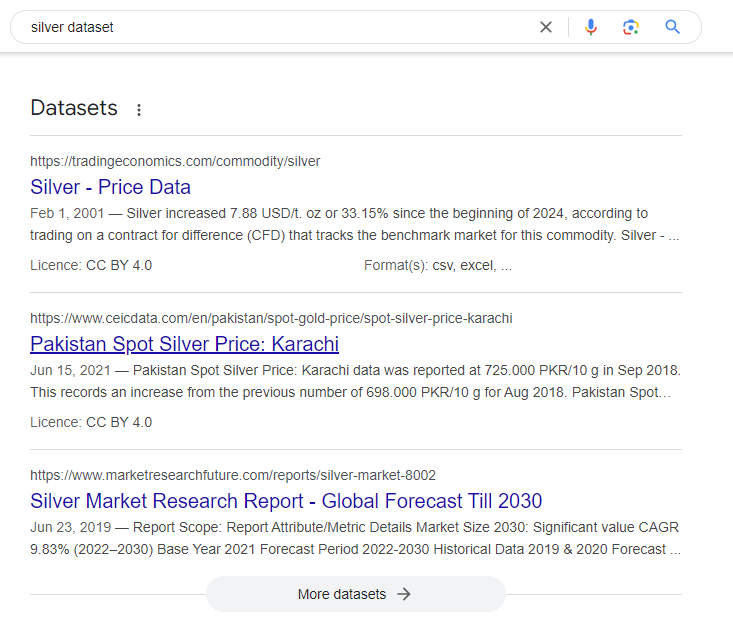Submit search with the magnifying glass icon

[672, 27]
